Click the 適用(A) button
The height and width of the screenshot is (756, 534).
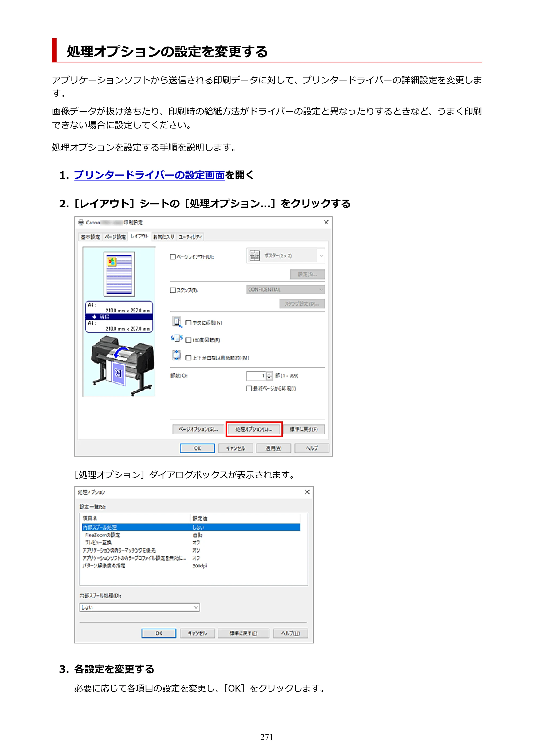coord(273,448)
